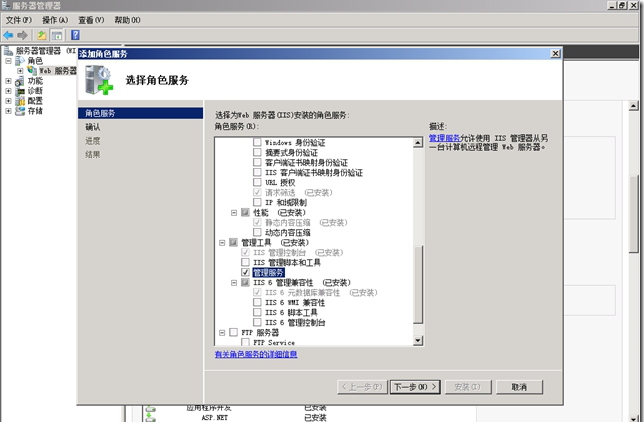This screenshot has height=438, width=644.
Task: Click the 取消 button
Action: pos(519,387)
